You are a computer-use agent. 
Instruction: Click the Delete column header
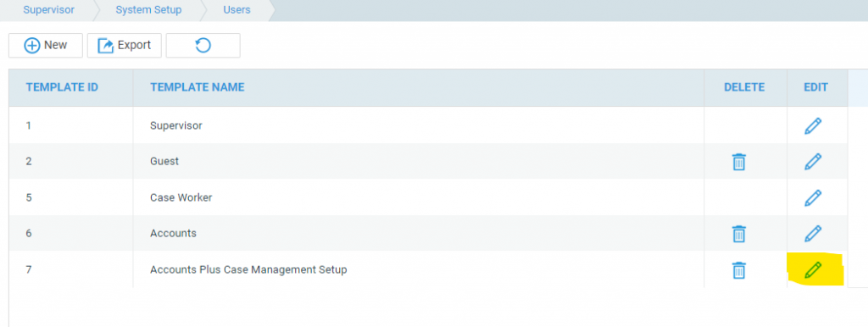point(744,87)
